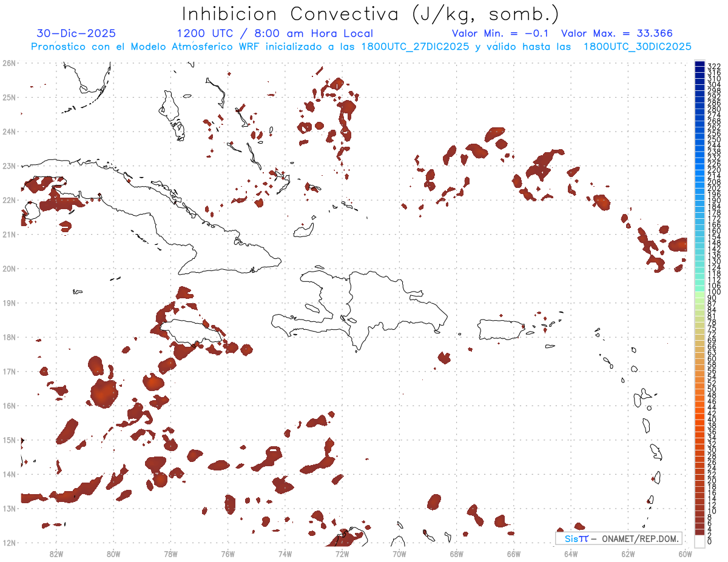Screen dimensions: 728x562
Task: Click the 66W longitude label
Action: 514,554
